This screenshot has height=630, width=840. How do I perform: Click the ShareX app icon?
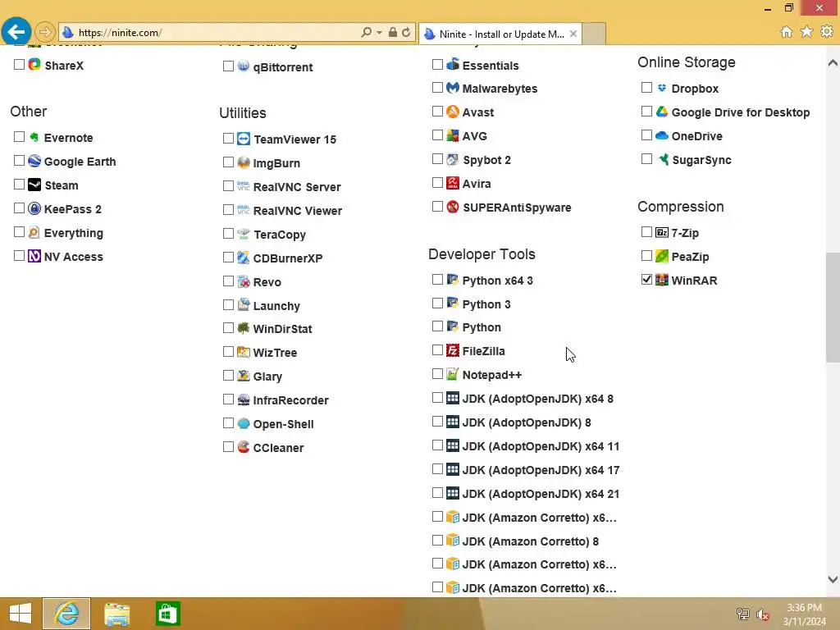34,65
